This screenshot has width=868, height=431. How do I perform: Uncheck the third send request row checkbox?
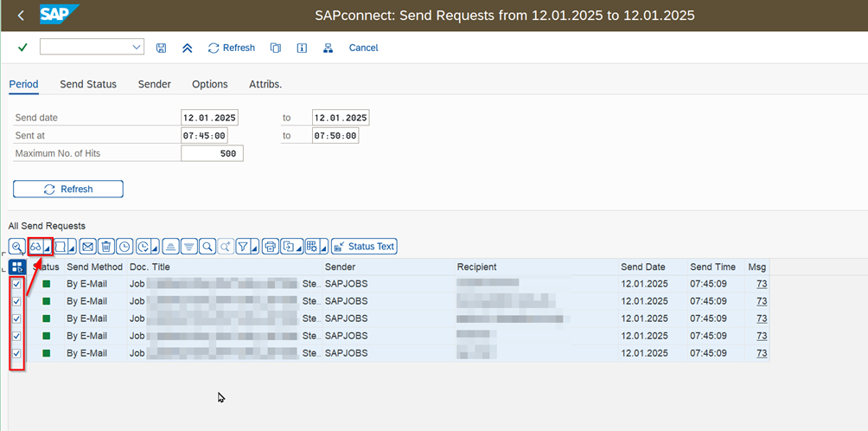(16, 318)
